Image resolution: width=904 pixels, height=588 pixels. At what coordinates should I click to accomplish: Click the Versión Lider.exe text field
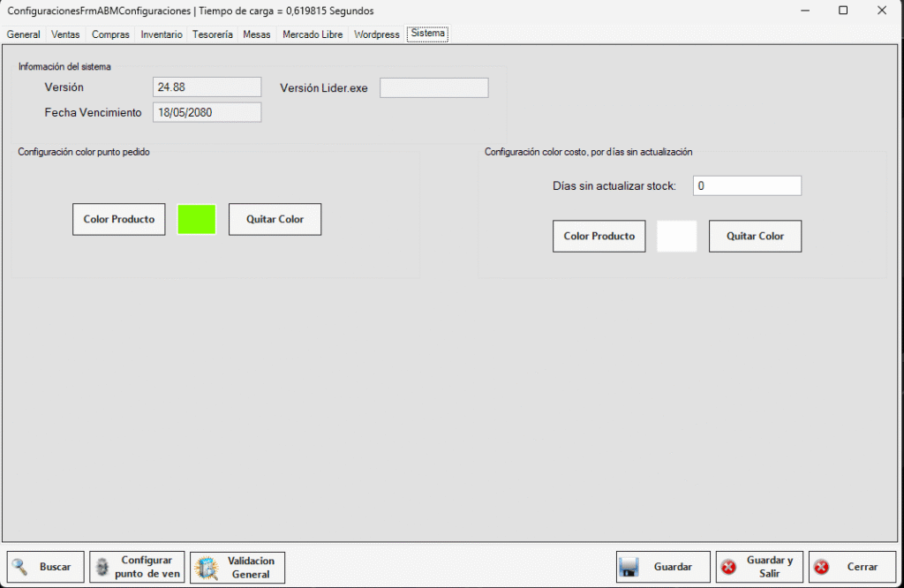(433, 87)
